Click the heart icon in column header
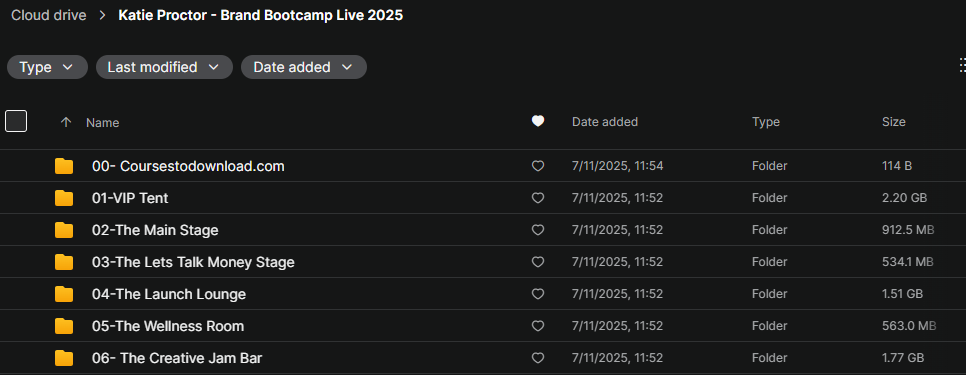The image size is (966, 375). pyautogui.click(x=538, y=121)
